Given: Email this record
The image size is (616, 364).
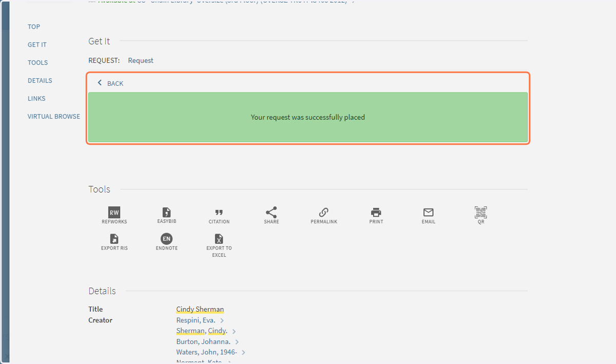Looking at the screenshot, I should [428, 216].
